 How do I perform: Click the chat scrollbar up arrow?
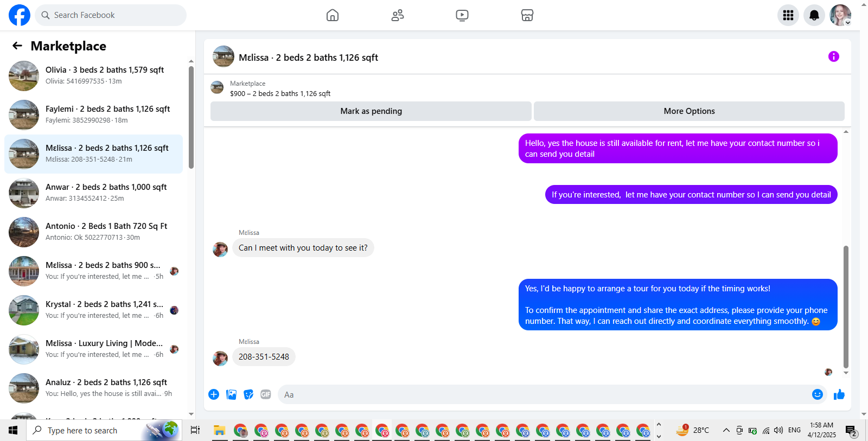[846, 132]
